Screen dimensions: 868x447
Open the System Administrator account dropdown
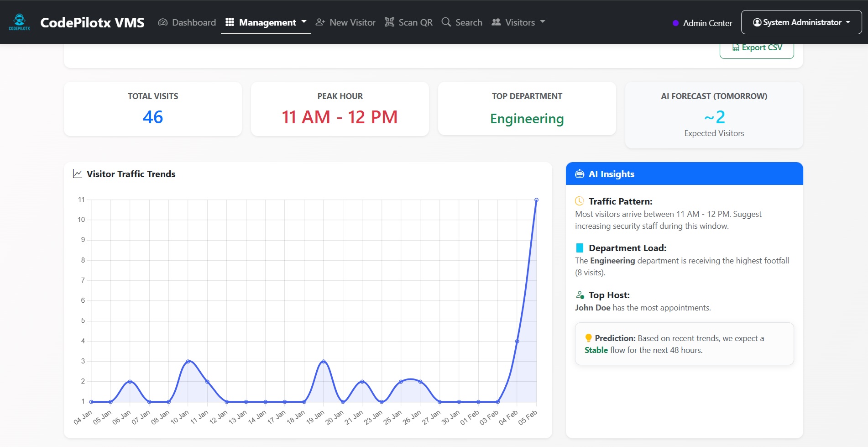tap(801, 22)
